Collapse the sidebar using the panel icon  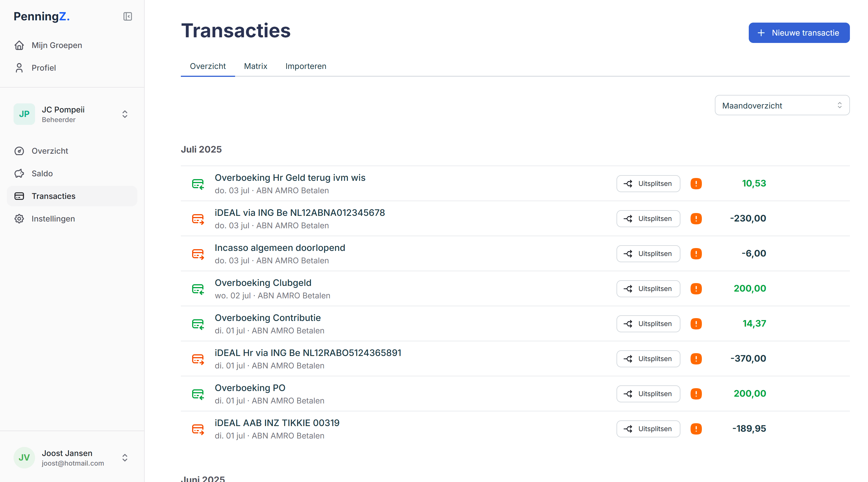127,16
